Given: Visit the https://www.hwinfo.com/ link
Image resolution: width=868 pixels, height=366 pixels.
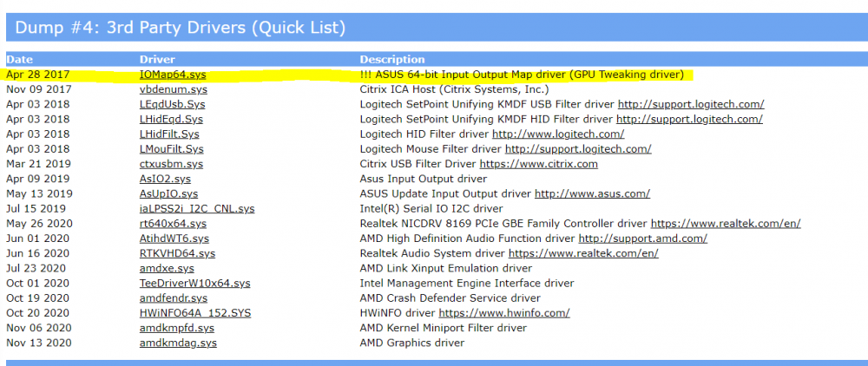Looking at the screenshot, I should click(x=503, y=313).
